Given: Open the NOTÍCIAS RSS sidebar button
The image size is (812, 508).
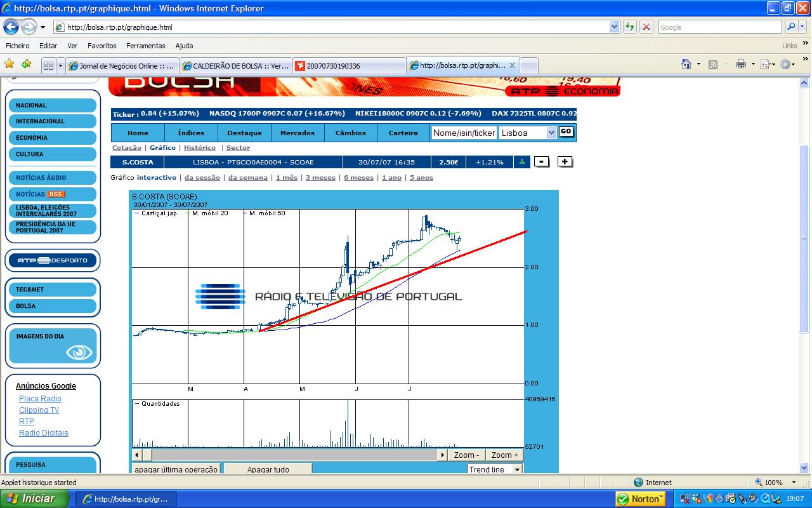Looking at the screenshot, I should click(x=53, y=194).
